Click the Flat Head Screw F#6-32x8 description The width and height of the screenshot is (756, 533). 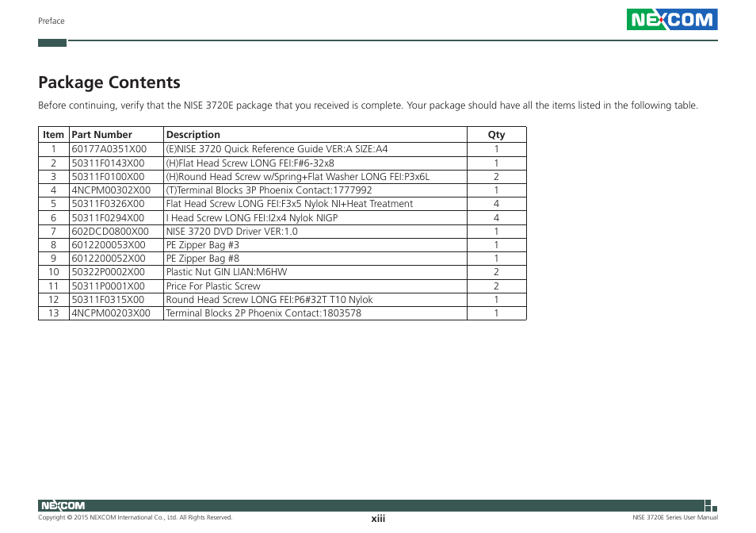(250, 163)
